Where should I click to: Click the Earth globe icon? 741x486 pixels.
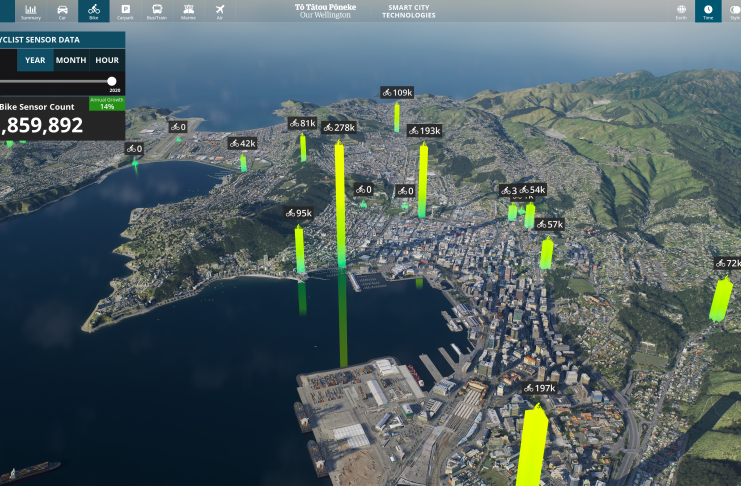681,11
